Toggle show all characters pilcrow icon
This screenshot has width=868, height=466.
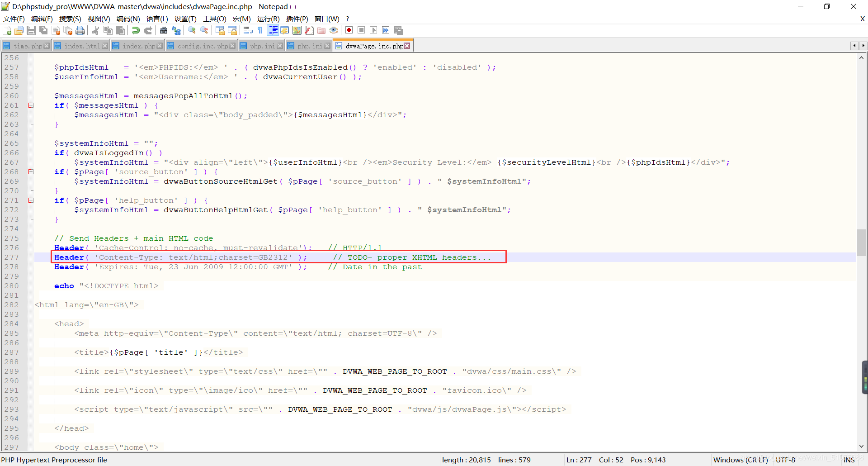tap(260, 30)
